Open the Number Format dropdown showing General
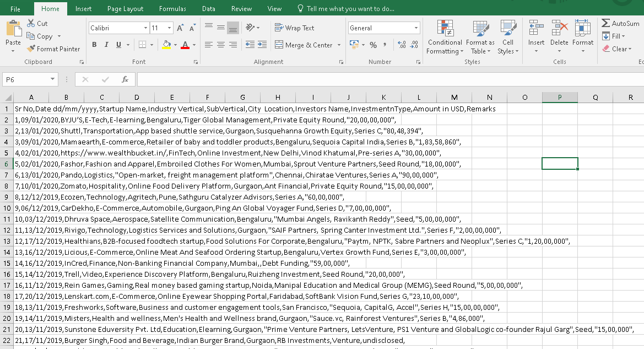This screenshot has height=349, width=644. click(x=379, y=27)
